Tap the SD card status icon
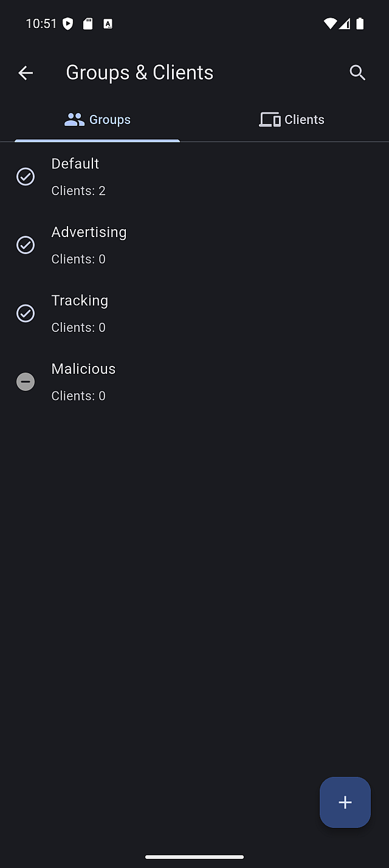The width and height of the screenshot is (389, 868). coord(88,24)
